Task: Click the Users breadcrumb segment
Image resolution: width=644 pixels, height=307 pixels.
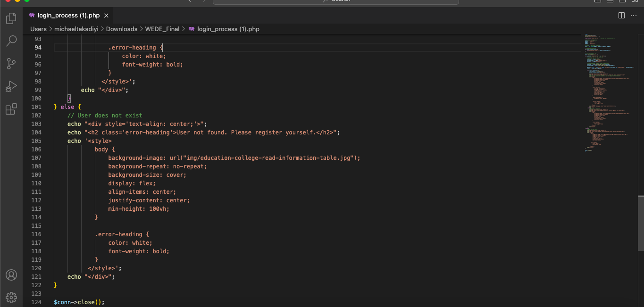Action: [38, 29]
